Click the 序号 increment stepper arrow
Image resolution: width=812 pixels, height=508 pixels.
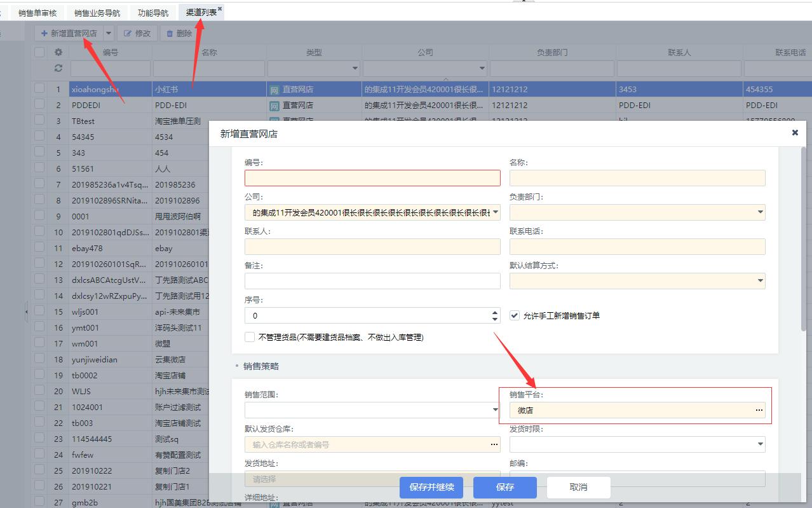point(495,312)
